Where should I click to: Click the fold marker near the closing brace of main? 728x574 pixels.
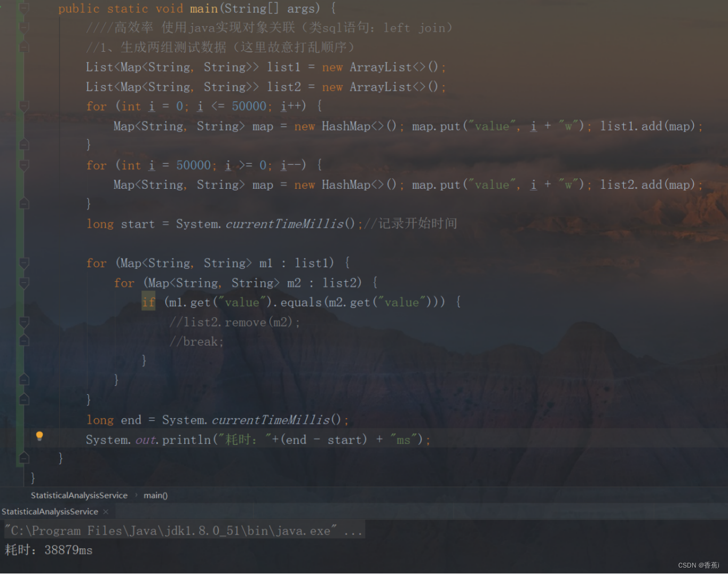(24, 457)
